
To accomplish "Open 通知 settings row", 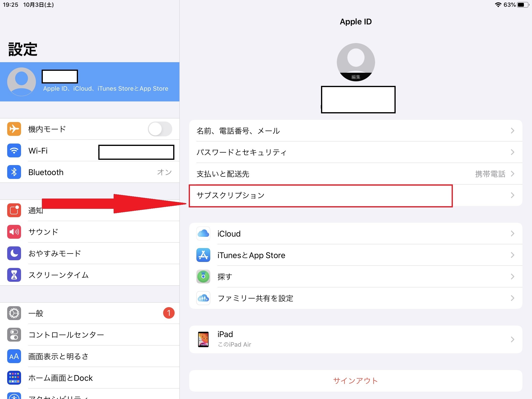I will click(x=90, y=210).
